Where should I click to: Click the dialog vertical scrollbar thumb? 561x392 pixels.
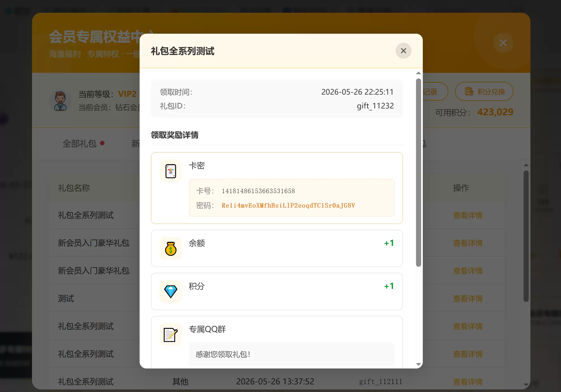click(x=418, y=172)
